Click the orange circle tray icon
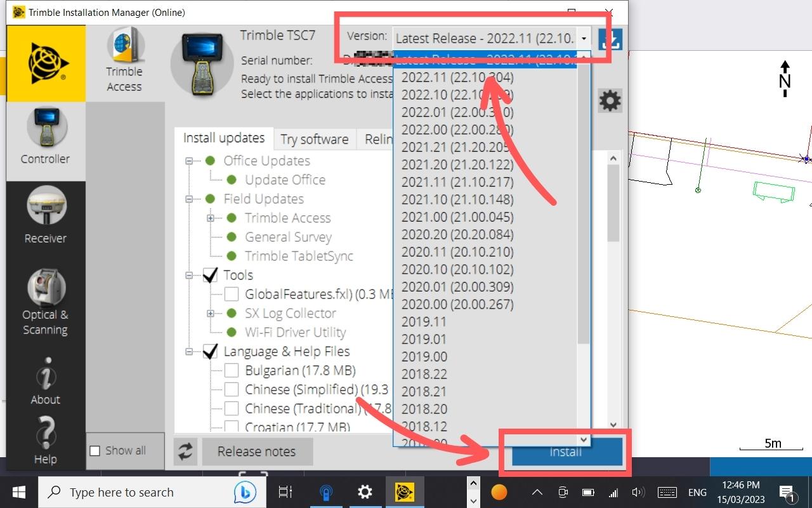812x508 pixels. tap(499, 492)
